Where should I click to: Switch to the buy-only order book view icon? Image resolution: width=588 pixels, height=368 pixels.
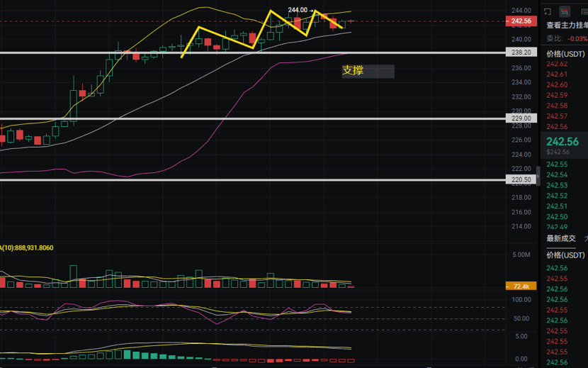tap(582, 11)
